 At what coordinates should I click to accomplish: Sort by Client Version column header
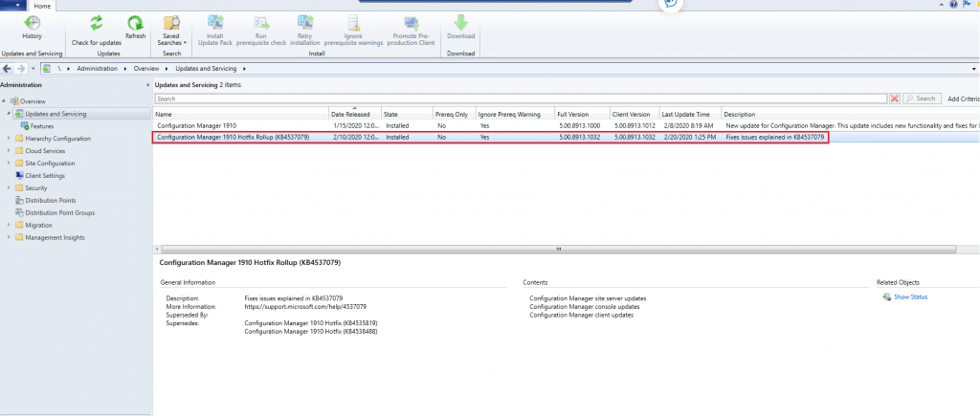pos(635,115)
